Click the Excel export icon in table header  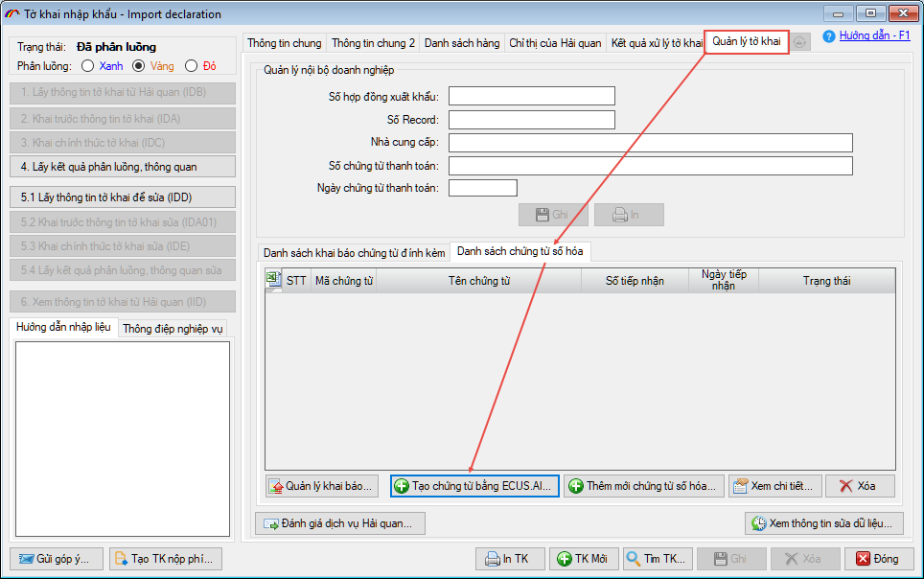click(273, 280)
